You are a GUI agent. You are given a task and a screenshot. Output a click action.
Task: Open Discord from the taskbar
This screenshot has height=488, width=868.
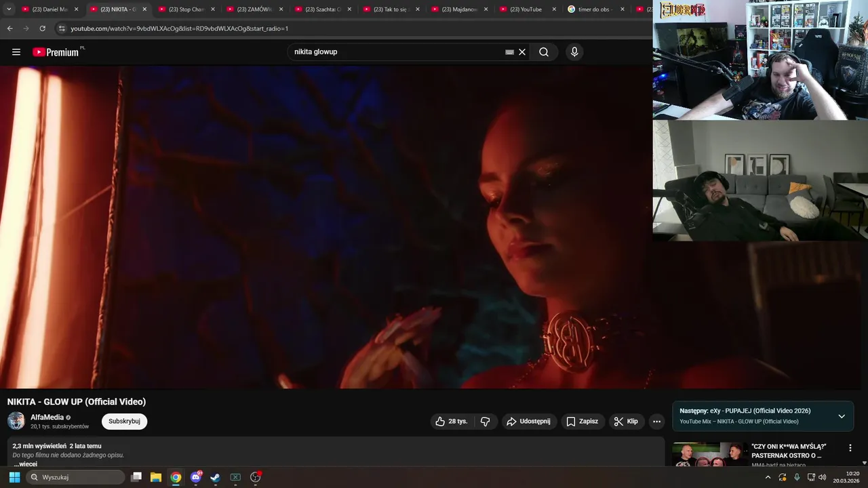(196, 477)
